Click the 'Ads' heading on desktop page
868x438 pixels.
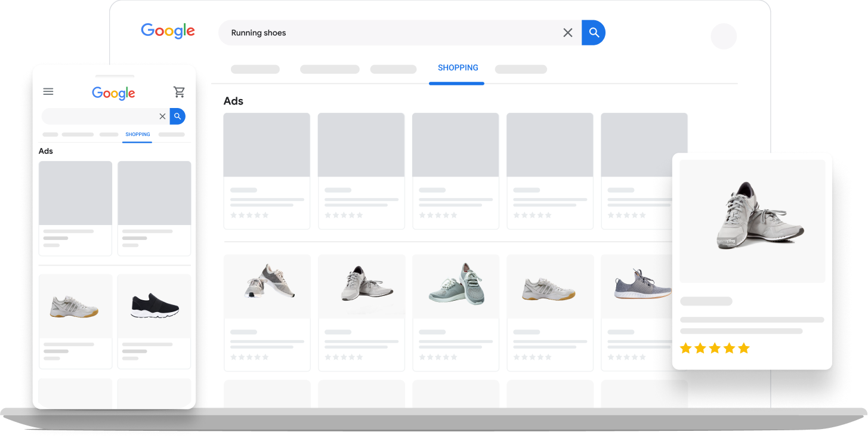(x=233, y=101)
